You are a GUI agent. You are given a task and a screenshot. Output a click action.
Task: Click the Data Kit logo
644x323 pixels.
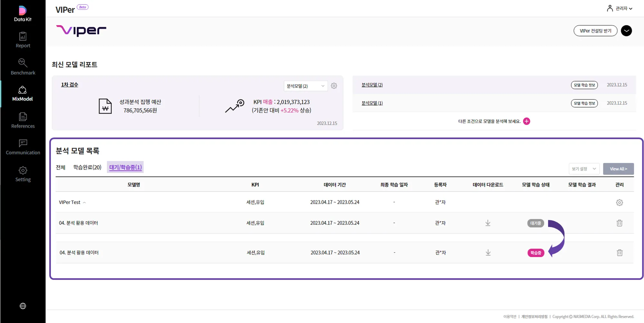point(23,14)
